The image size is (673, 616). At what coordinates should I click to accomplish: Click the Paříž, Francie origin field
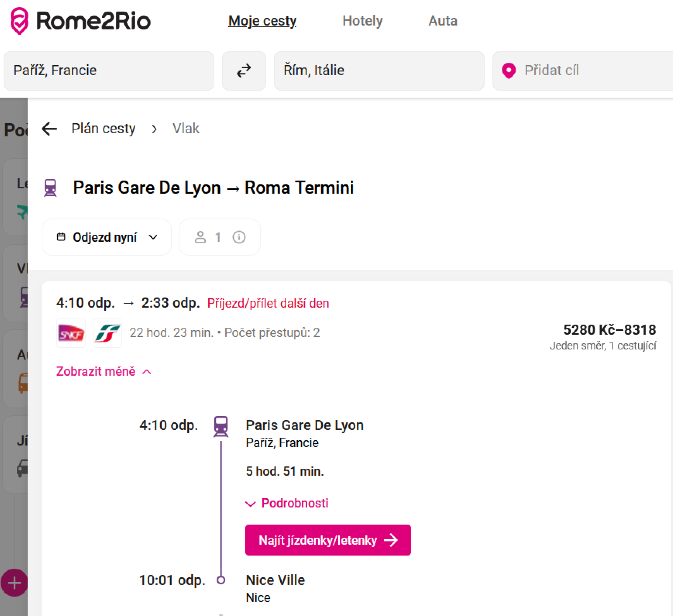tap(109, 71)
